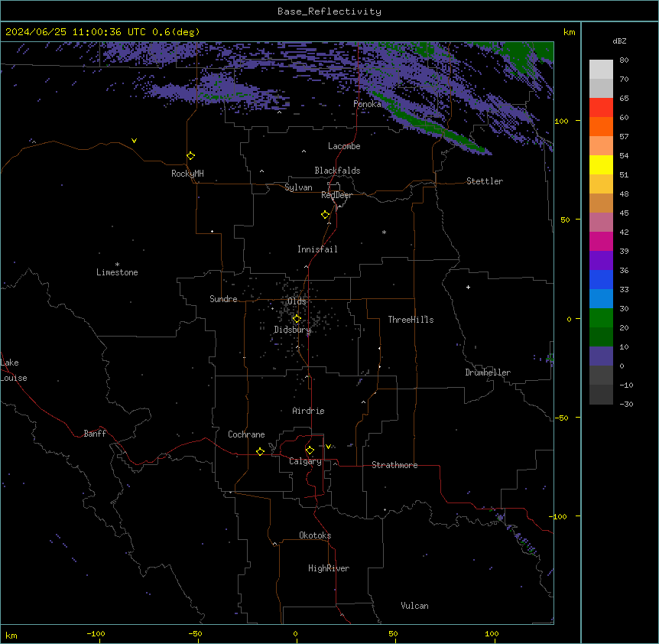Select the dark orange legend swatch below red
Image resolution: width=659 pixels, height=644 pixels.
click(x=601, y=126)
